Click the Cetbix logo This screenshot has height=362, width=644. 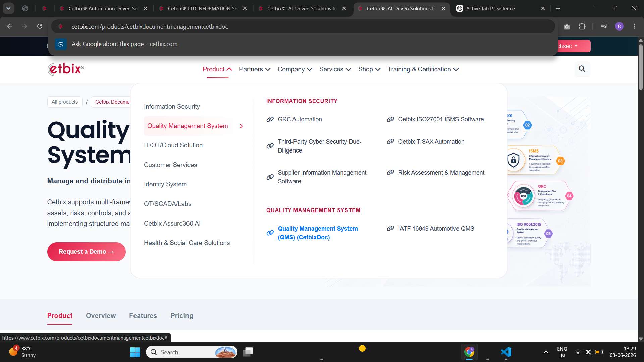(x=66, y=69)
